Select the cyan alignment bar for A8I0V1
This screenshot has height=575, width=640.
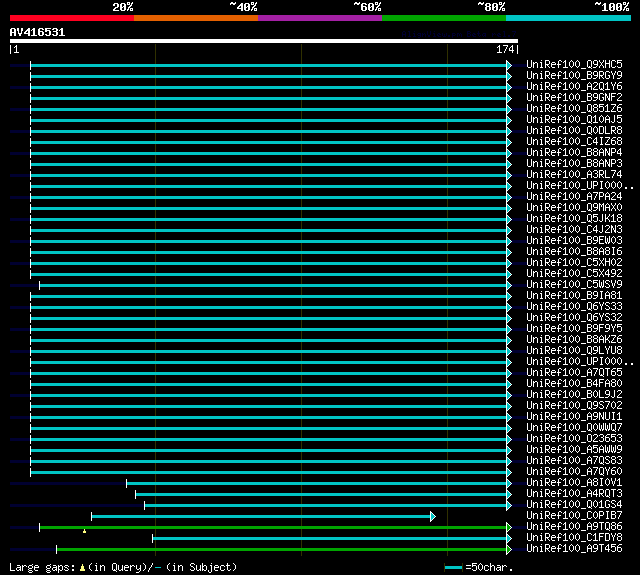(x=317, y=484)
